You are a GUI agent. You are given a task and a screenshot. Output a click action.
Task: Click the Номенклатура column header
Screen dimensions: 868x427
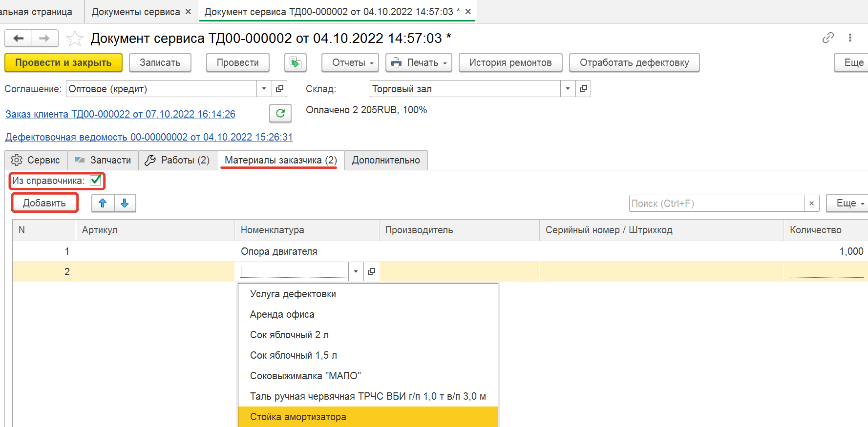tap(307, 230)
